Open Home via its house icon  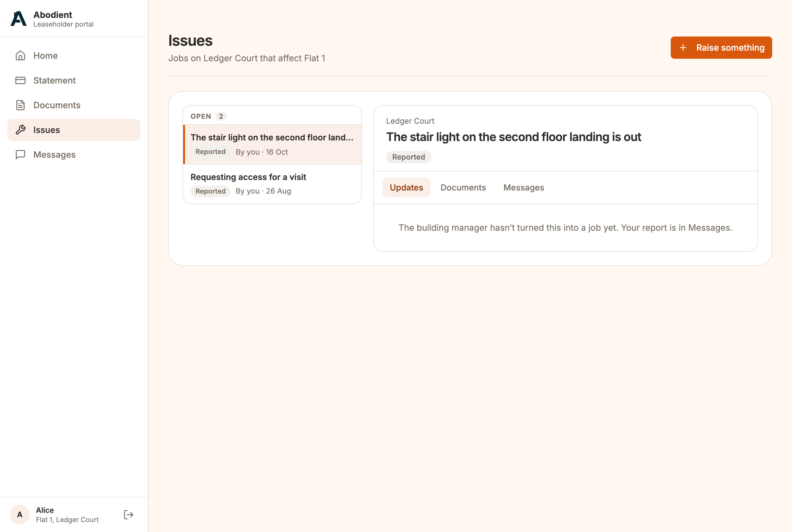point(20,56)
